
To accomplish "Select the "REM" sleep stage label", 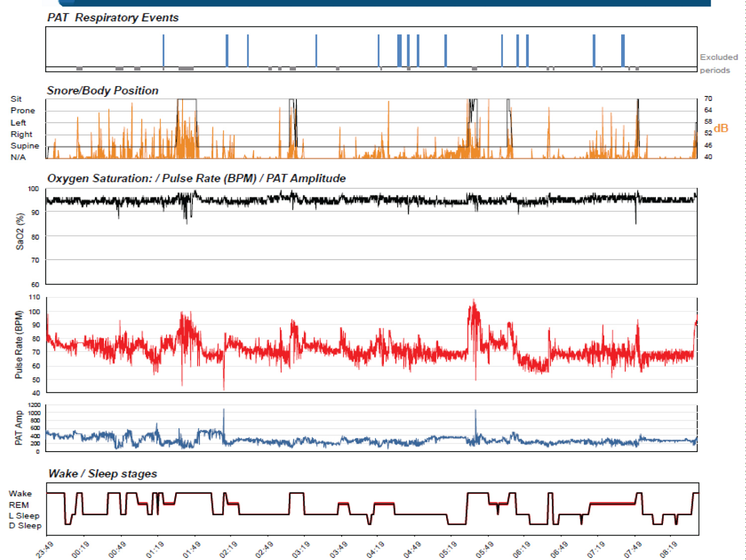I will coord(18,505).
